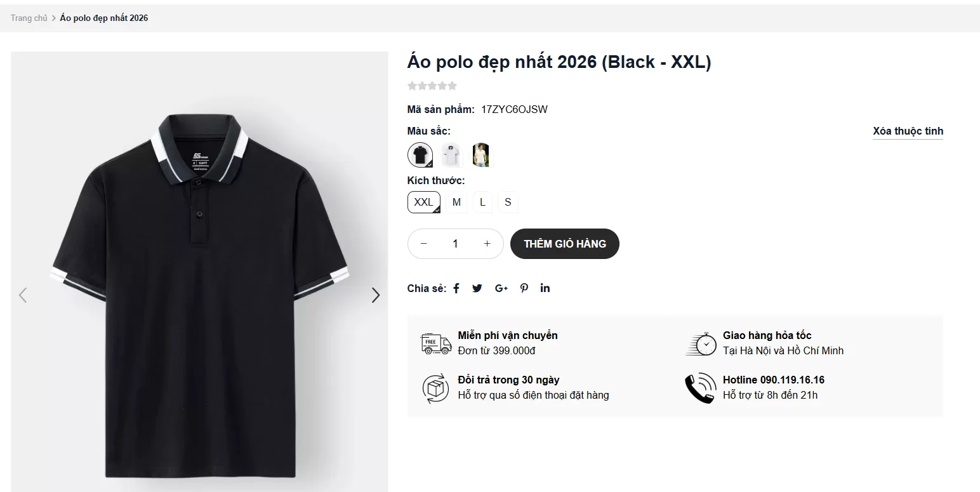The image size is (980, 492).
Task: Click the Google Plus share icon
Action: click(501, 288)
